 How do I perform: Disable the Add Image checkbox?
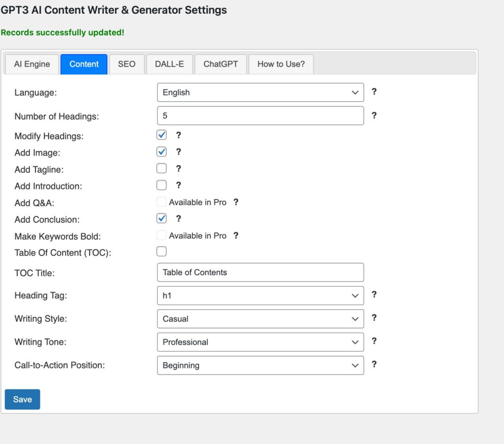(x=161, y=152)
